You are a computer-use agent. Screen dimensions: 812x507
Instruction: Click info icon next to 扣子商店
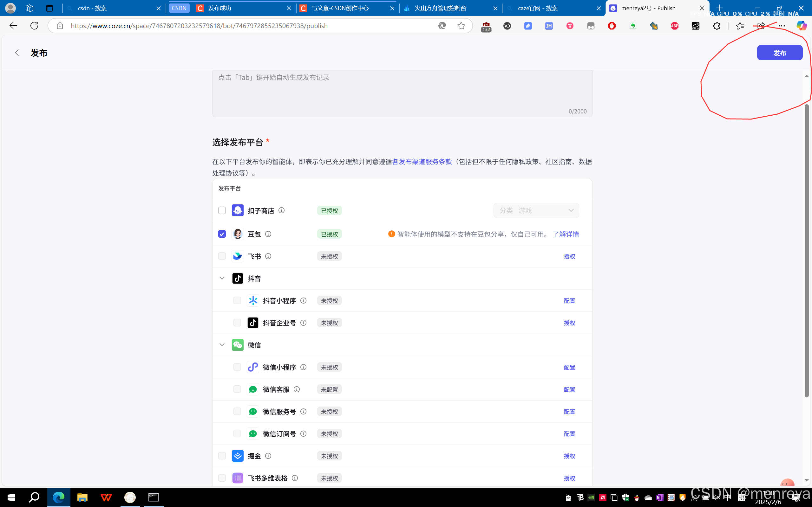[x=282, y=210]
